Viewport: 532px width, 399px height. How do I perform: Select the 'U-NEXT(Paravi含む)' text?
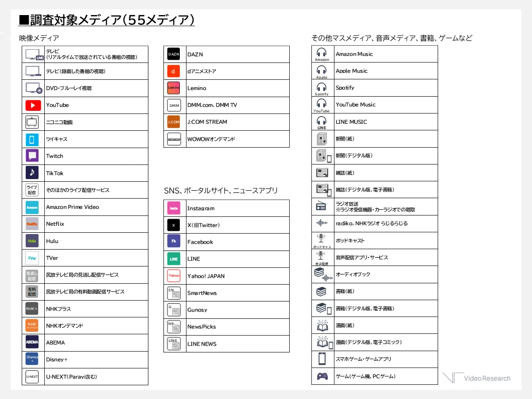pos(71,377)
